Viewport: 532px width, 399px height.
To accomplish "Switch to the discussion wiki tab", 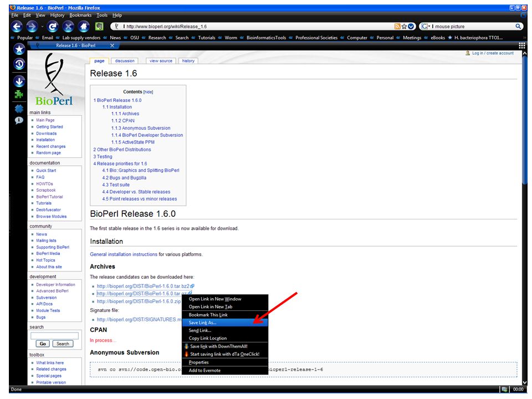I will (125, 61).
